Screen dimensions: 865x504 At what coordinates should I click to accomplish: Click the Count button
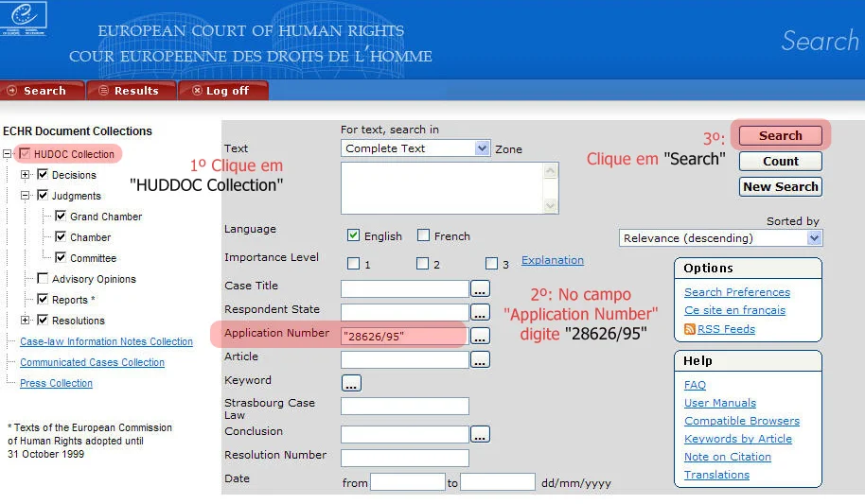coord(780,161)
